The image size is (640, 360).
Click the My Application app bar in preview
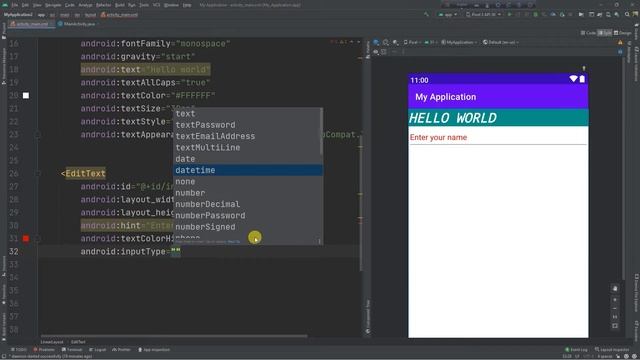(x=498, y=97)
